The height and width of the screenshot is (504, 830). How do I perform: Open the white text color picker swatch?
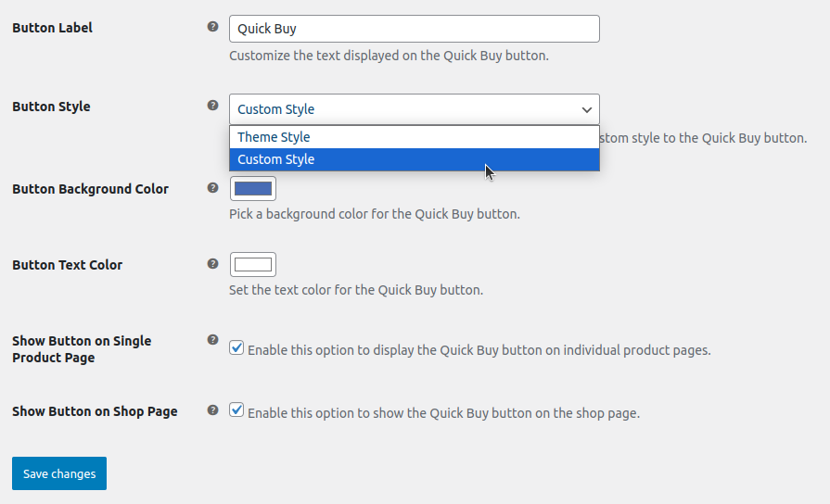click(253, 265)
